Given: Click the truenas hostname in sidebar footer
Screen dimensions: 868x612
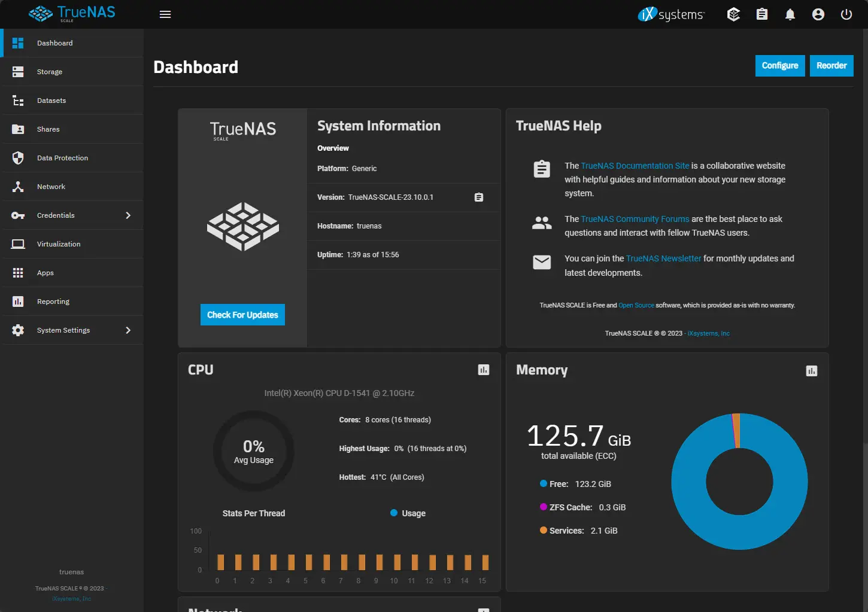Looking at the screenshot, I should tap(71, 572).
